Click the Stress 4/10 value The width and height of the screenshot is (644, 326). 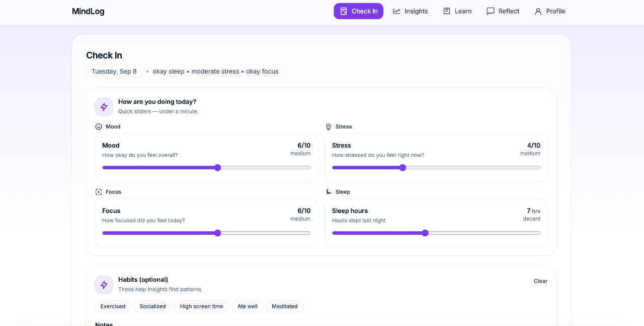pos(534,146)
